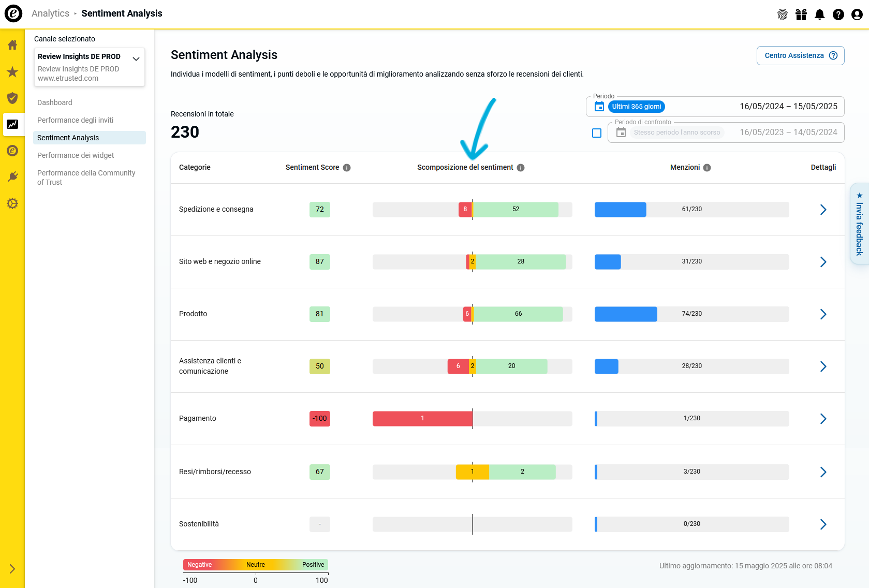Click the plug integrations icon in the sidebar
869x588 pixels.
click(x=12, y=177)
